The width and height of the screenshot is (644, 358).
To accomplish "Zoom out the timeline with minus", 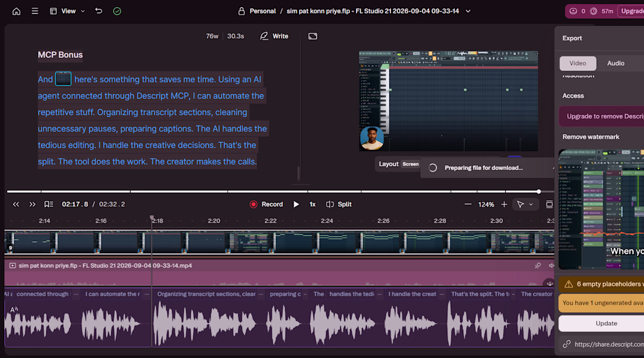I will coord(468,204).
